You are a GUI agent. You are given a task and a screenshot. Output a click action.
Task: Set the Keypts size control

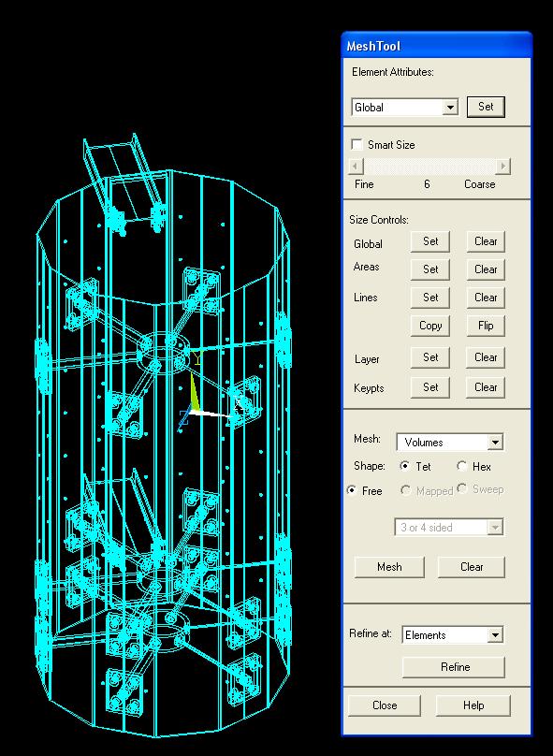430,387
